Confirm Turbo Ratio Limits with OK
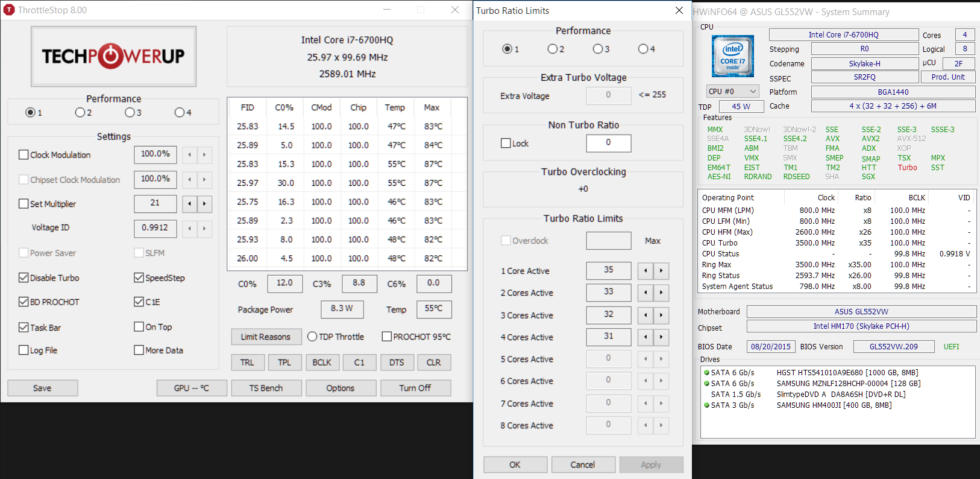 [x=515, y=465]
